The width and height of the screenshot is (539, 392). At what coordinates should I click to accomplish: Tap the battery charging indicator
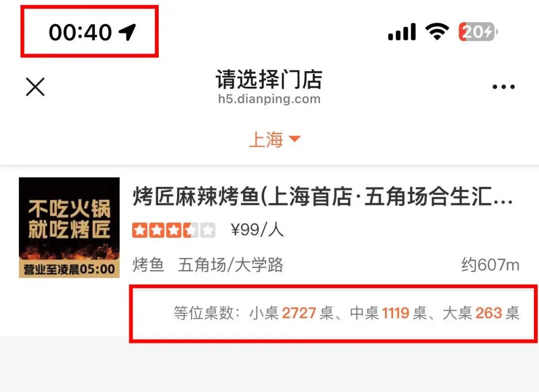478,32
